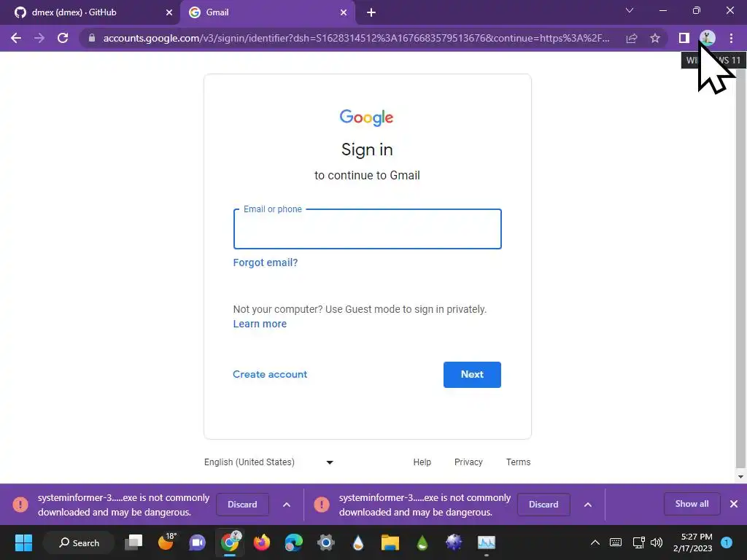The width and height of the screenshot is (747, 560).
Task: Launch Firefox from the taskbar
Action: 262,542
